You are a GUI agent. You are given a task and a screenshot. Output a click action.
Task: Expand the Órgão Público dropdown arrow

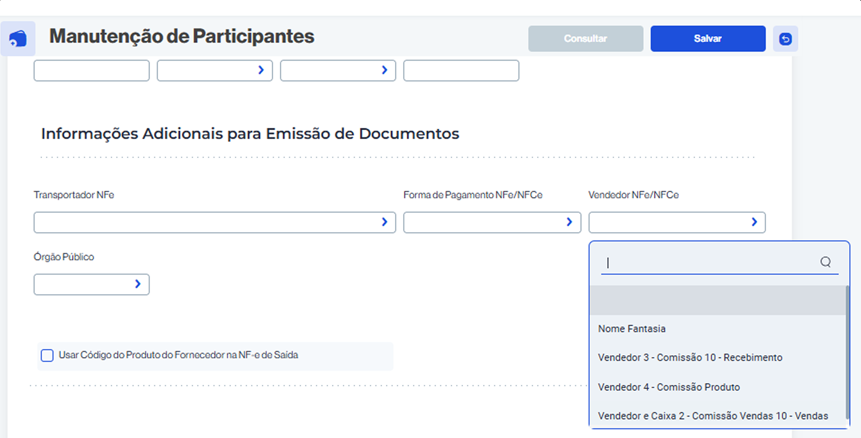(138, 284)
